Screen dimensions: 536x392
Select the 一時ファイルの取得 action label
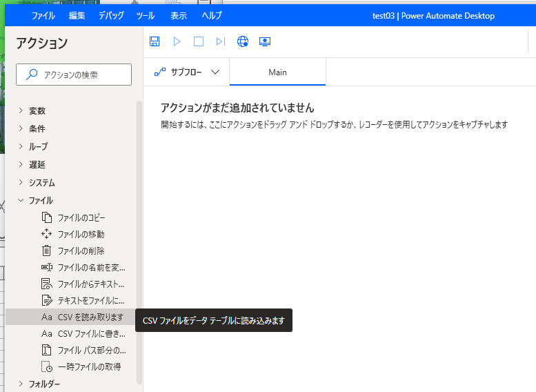tap(89, 366)
